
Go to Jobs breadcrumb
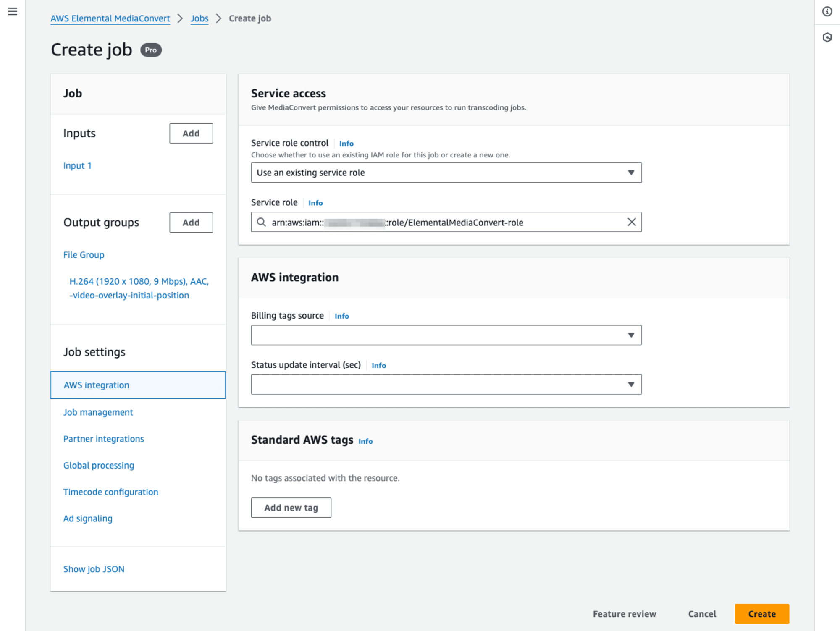(x=199, y=18)
